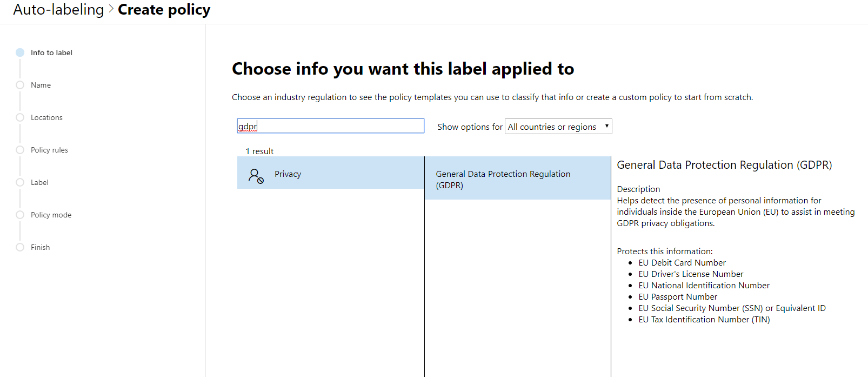Image resolution: width=868 pixels, height=377 pixels.
Task: Go back to Auto-labeling via breadcrumb
Action: pyautogui.click(x=58, y=10)
